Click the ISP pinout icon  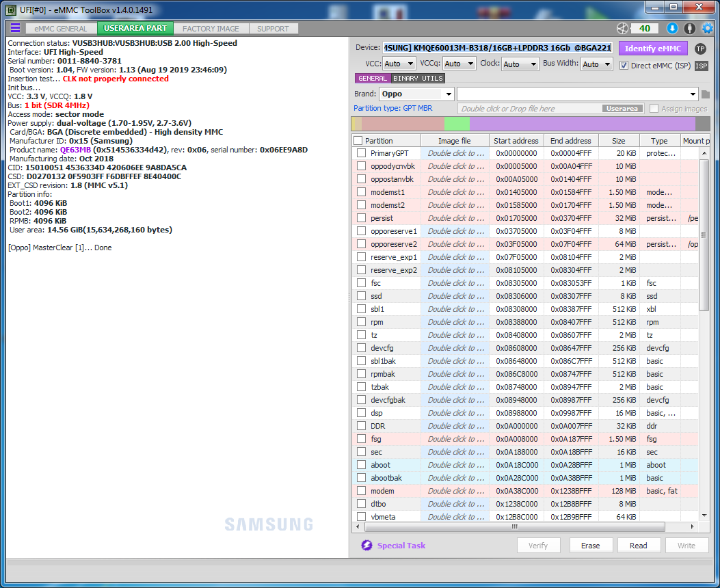701,66
